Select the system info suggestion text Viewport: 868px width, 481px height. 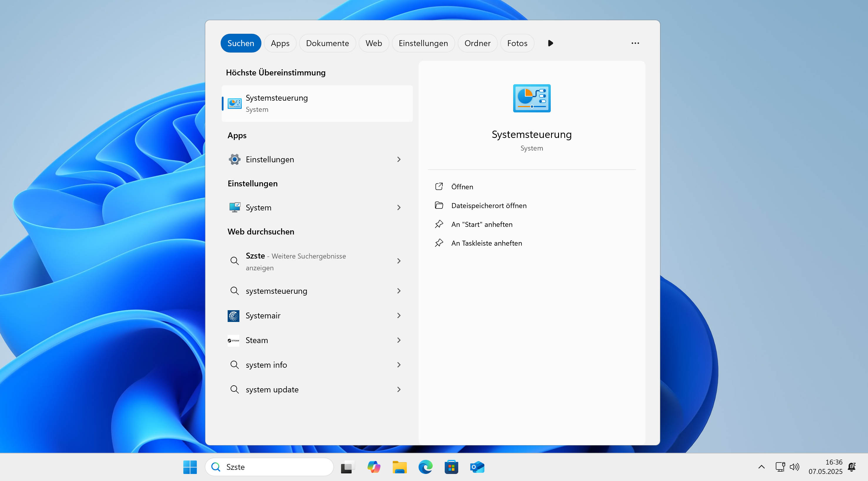pos(266,365)
